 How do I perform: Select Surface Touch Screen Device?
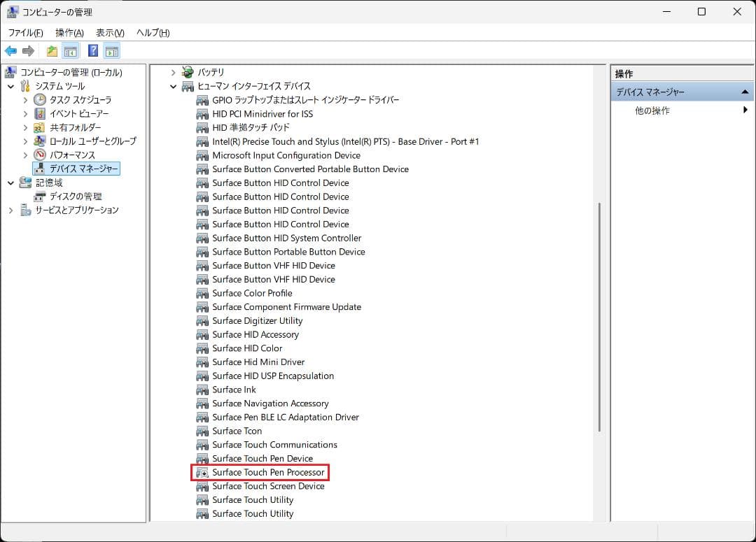[x=268, y=486]
